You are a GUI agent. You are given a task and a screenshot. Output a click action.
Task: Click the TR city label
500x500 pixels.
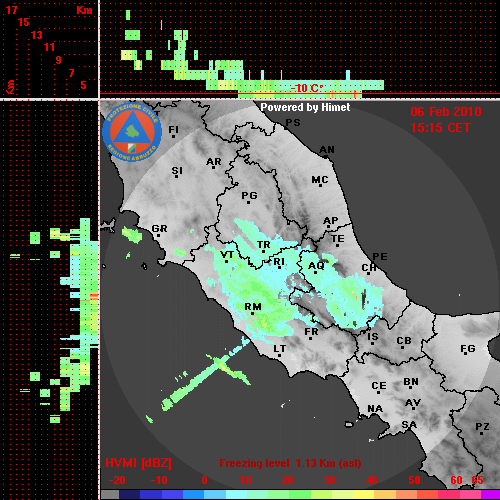click(x=264, y=245)
